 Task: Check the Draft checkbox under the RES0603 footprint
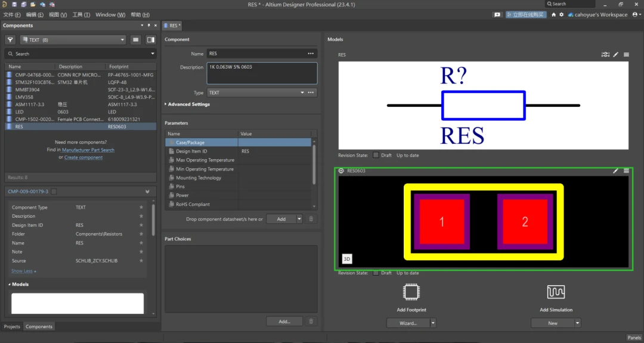376,273
